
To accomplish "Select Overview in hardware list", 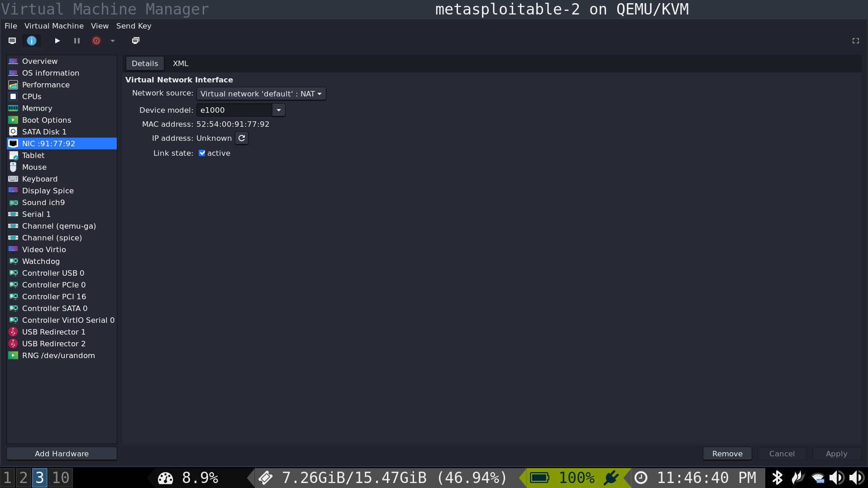I will [62, 61].
